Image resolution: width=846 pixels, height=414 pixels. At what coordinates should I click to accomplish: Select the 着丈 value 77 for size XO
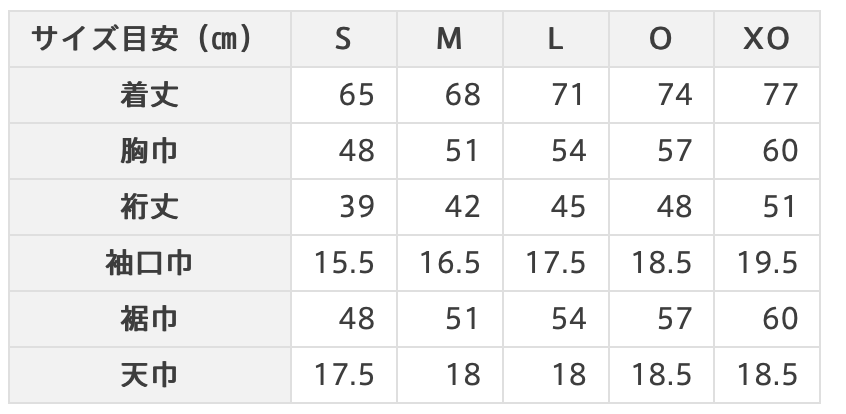(780, 95)
